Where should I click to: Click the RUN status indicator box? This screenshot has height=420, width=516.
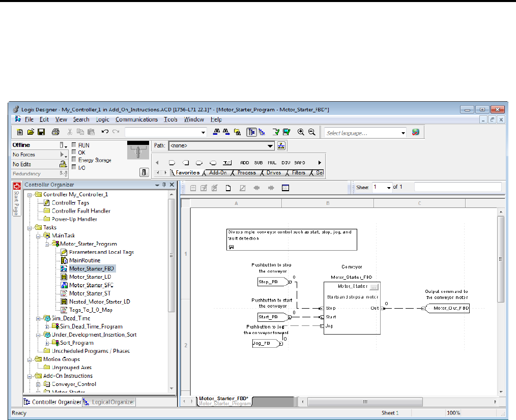coord(74,145)
